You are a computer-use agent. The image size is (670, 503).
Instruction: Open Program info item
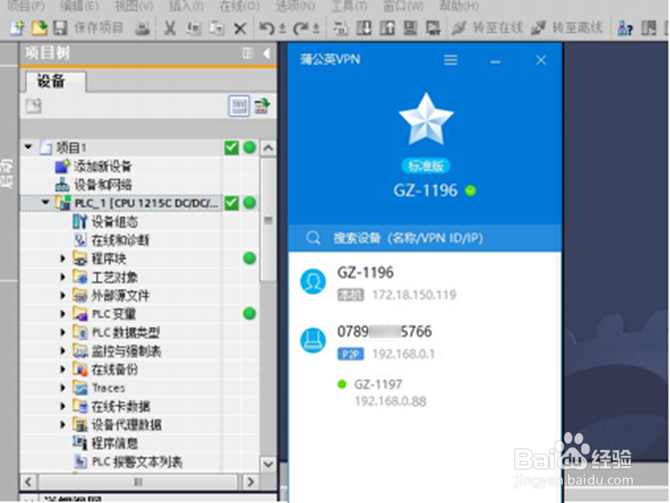click(x=106, y=443)
